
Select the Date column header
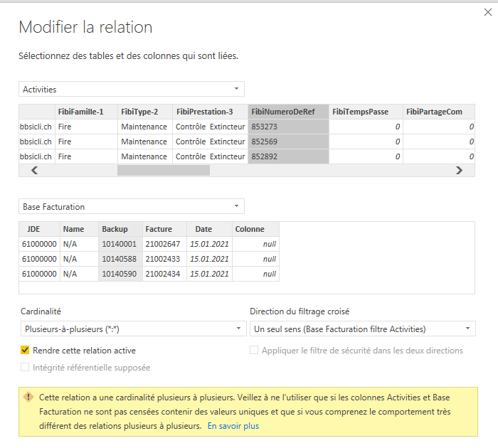click(209, 229)
